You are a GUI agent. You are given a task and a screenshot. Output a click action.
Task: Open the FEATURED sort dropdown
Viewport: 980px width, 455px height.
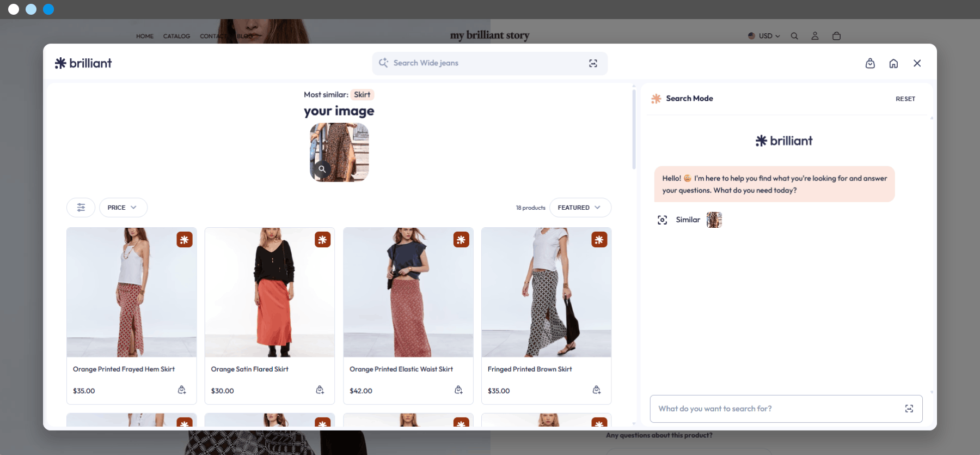[x=580, y=208]
